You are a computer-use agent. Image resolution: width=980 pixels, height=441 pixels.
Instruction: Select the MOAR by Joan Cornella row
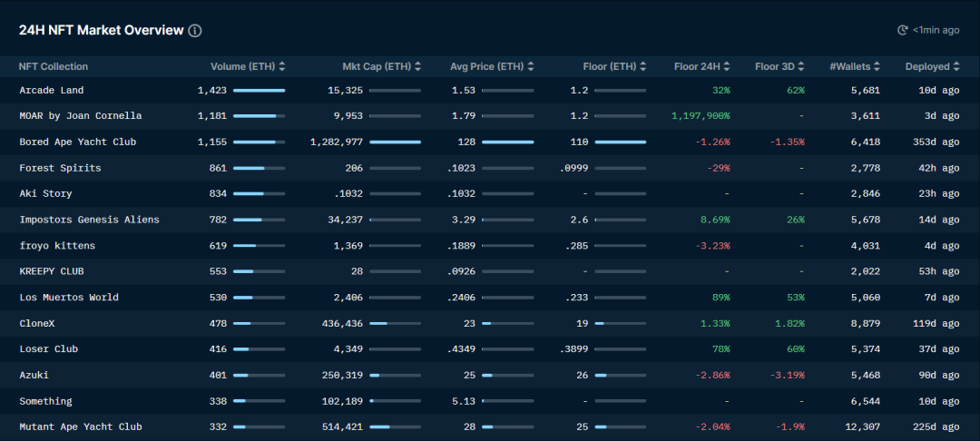[81, 116]
